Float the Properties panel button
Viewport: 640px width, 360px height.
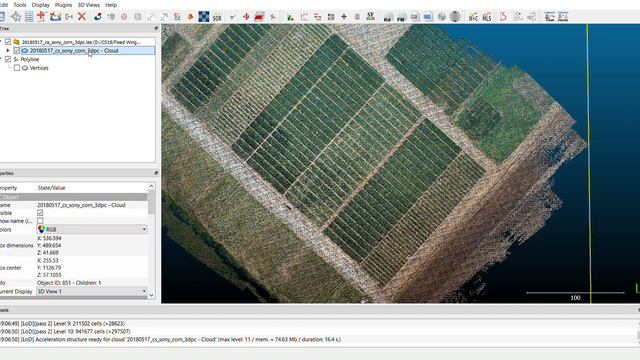click(x=156, y=173)
